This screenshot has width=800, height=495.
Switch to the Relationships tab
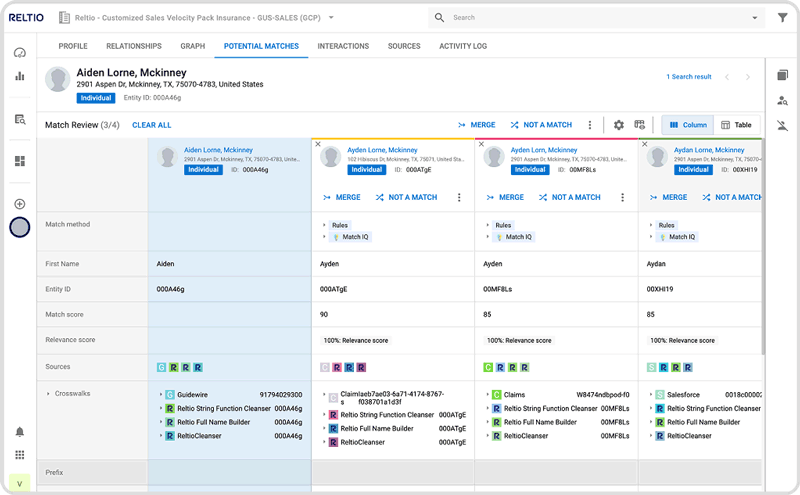(x=134, y=46)
